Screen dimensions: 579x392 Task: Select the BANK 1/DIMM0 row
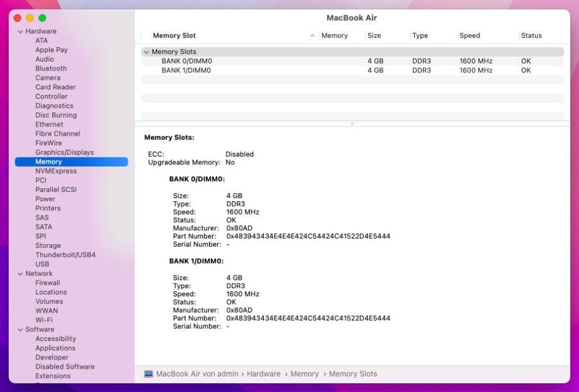click(186, 70)
